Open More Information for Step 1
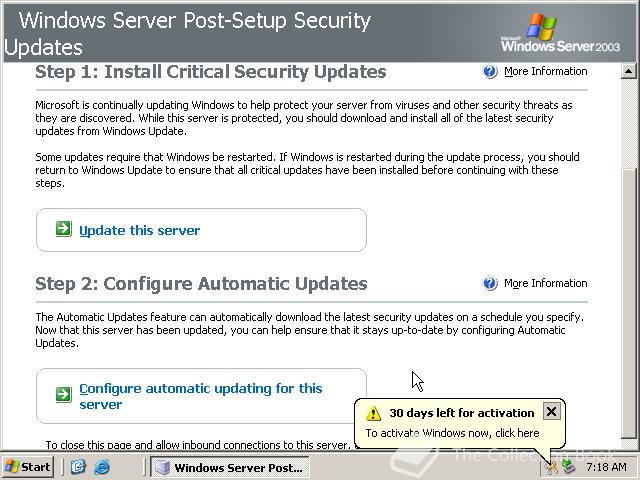 [545, 71]
